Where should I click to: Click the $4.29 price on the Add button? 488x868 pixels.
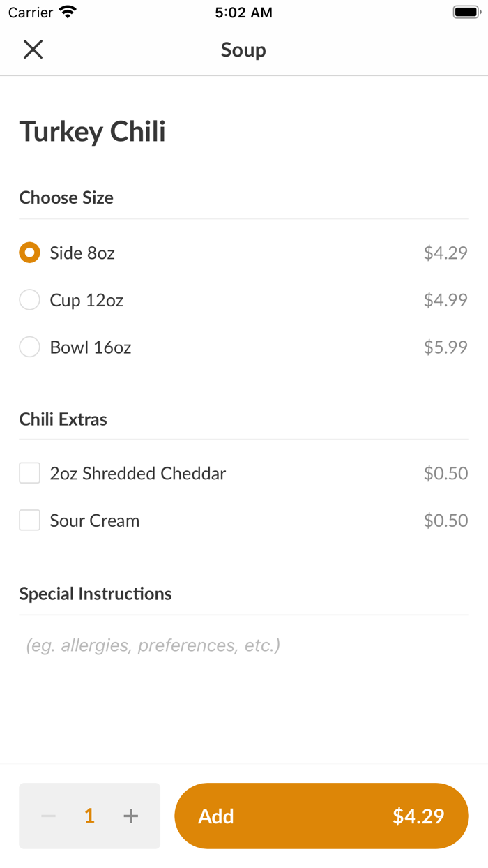point(418,816)
